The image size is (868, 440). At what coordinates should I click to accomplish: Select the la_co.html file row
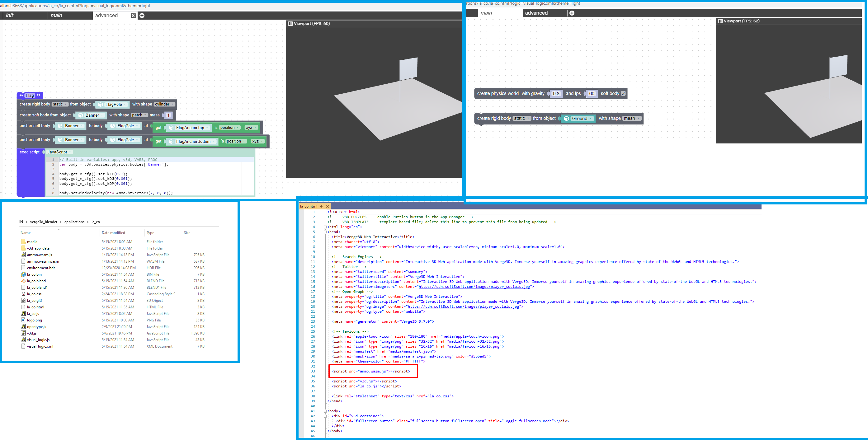113,307
